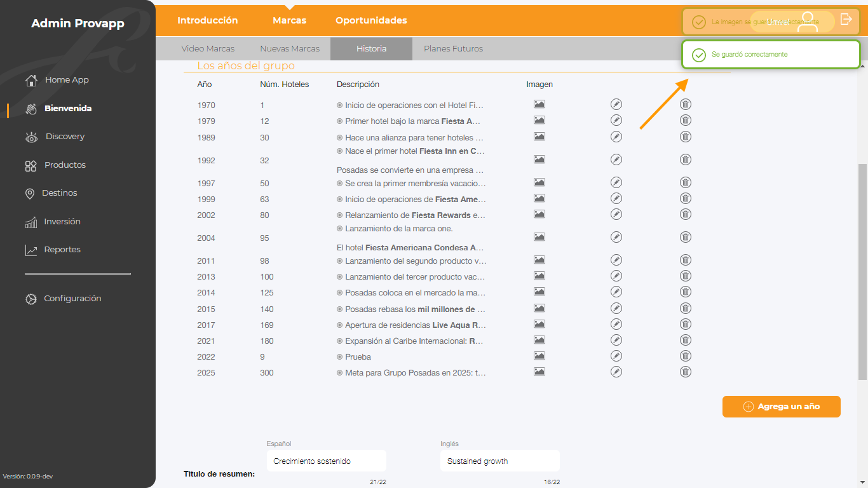
Task: View image of the 1989 entry
Action: coord(539,137)
